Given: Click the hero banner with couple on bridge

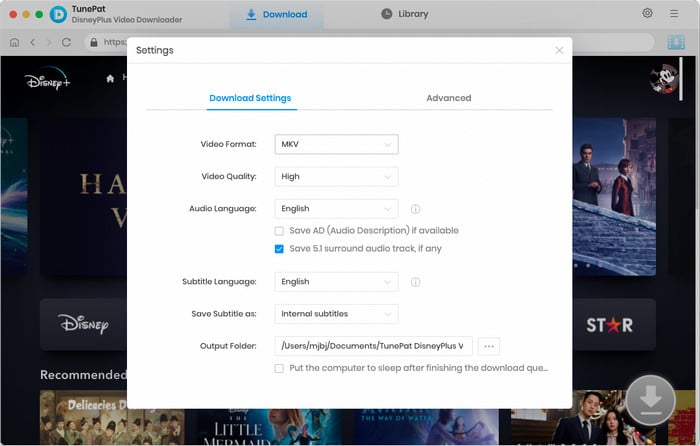Looking at the screenshot, I should [x=614, y=196].
